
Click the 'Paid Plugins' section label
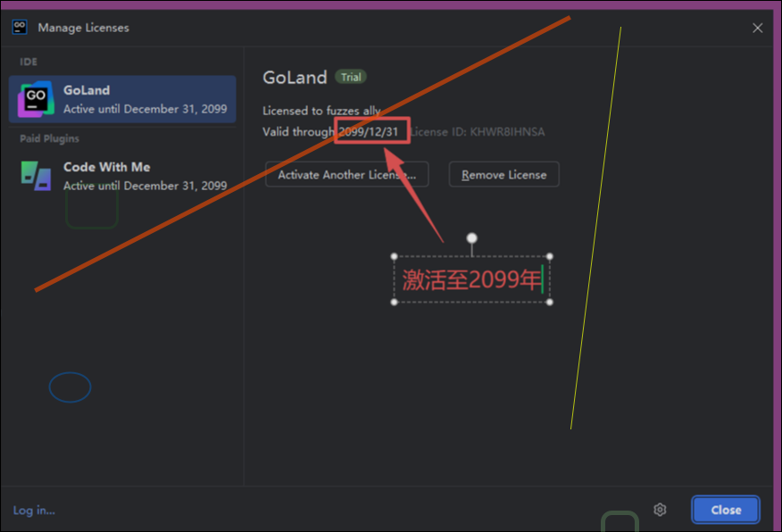[x=49, y=138]
